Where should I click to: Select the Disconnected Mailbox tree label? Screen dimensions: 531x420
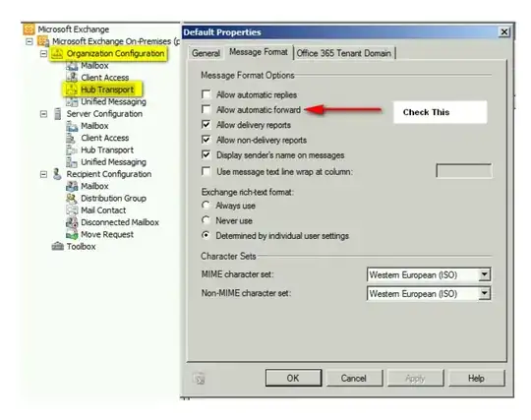(120, 222)
